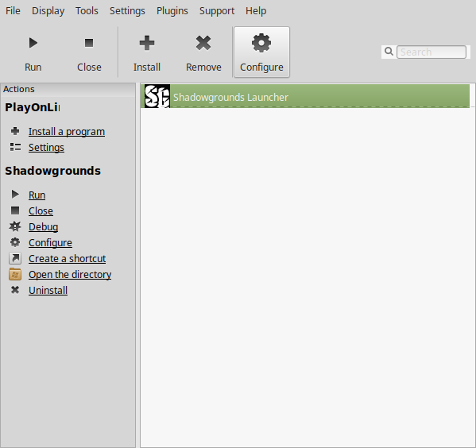Click the Uninstall link

point(48,291)
